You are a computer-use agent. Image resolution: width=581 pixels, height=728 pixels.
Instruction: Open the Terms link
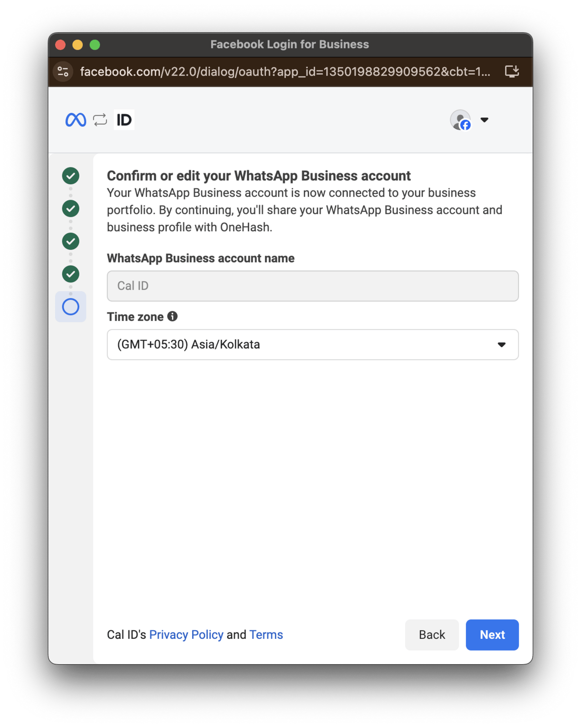coord(266,635)
